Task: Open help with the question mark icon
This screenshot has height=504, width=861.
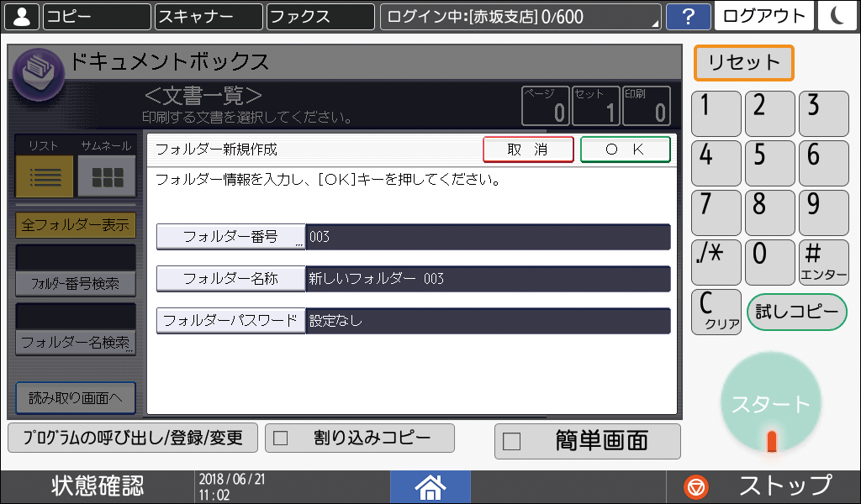Action: (688, 15)
